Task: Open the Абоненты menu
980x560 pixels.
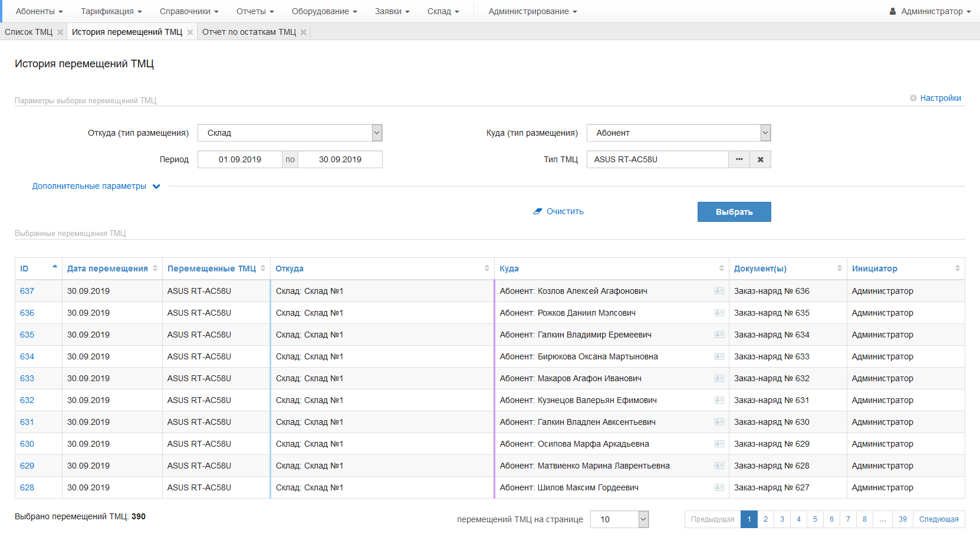Action: click(39, 11)
